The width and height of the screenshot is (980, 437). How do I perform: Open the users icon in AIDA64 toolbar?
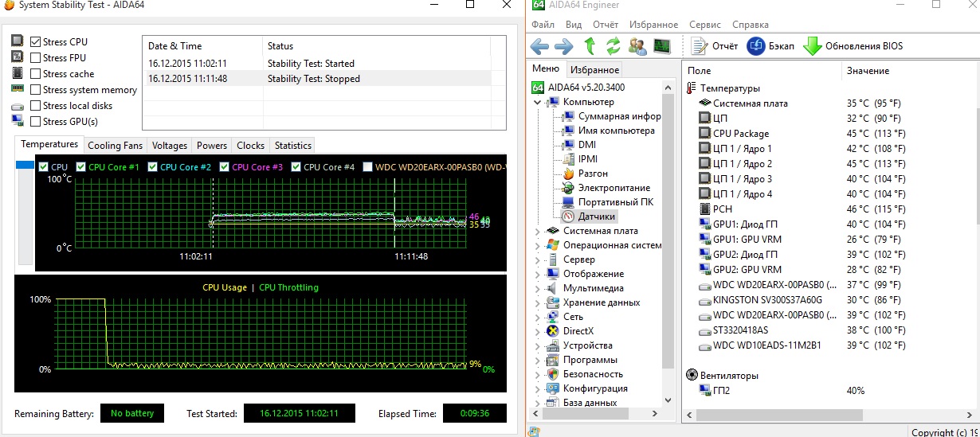click(637, 46)
